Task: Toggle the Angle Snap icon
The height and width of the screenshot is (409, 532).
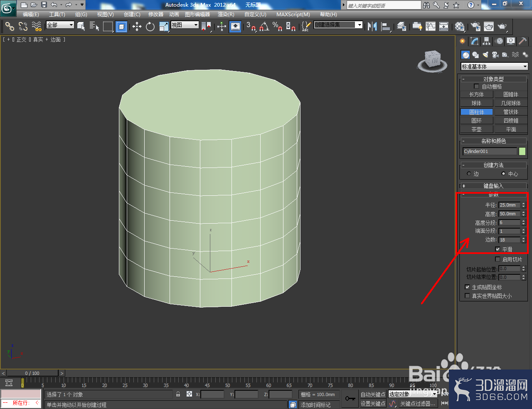Action: [264, 27]
